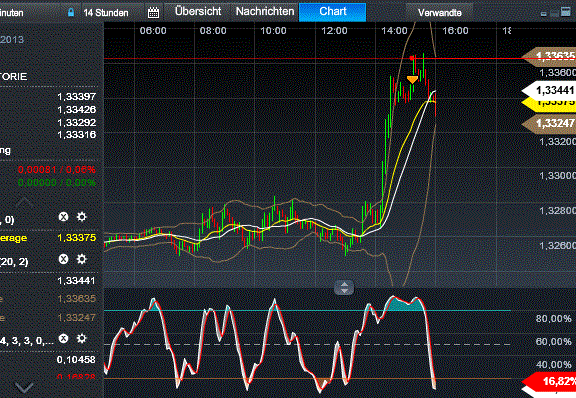Click the orange down-triangle trade marker
This screenshot has height=398, width=576.
(x=412, y=79)
